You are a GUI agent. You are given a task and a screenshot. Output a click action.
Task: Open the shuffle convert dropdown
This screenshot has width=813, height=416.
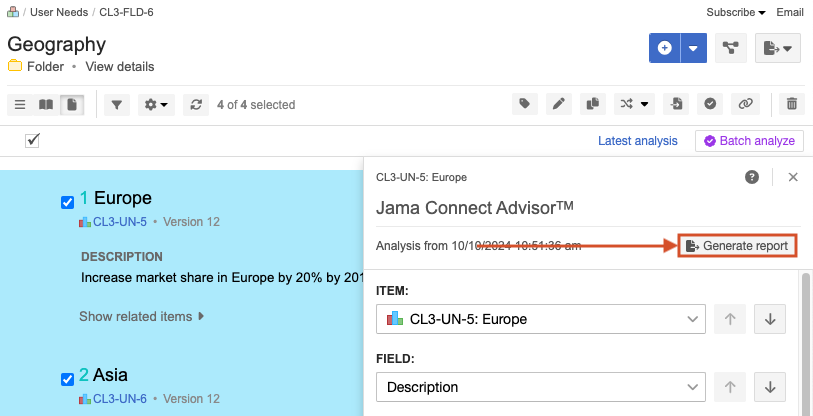634,104
